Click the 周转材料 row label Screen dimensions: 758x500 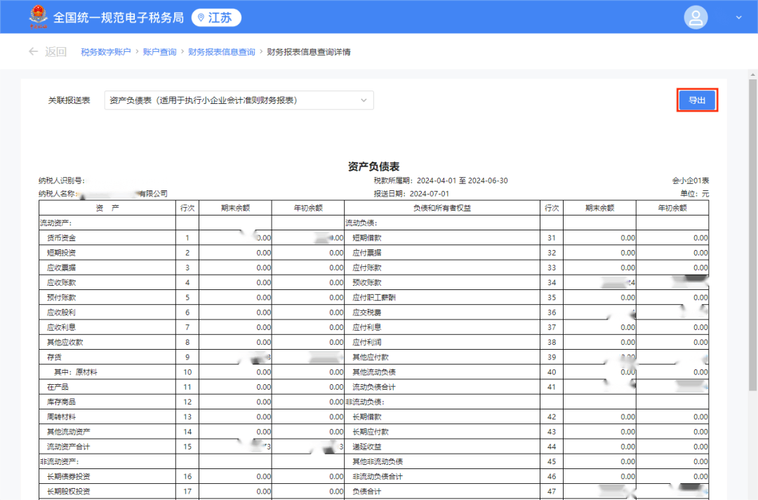tap(61, 417)
